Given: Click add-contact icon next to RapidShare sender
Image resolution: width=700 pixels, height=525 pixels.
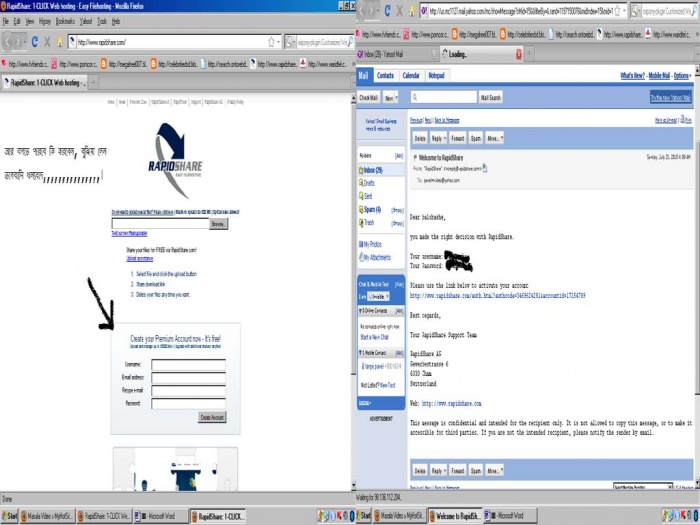Looking at the screenshot, I should coord(485,168).
